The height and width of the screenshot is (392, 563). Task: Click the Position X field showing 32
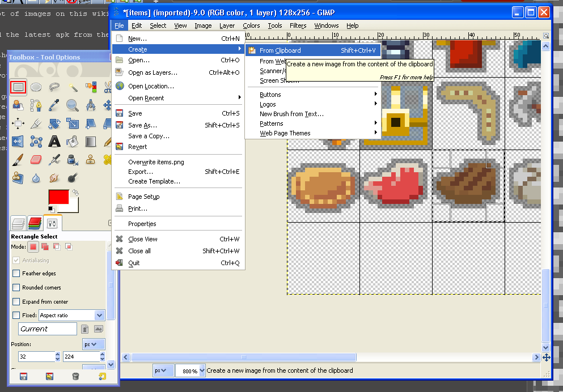37,356
